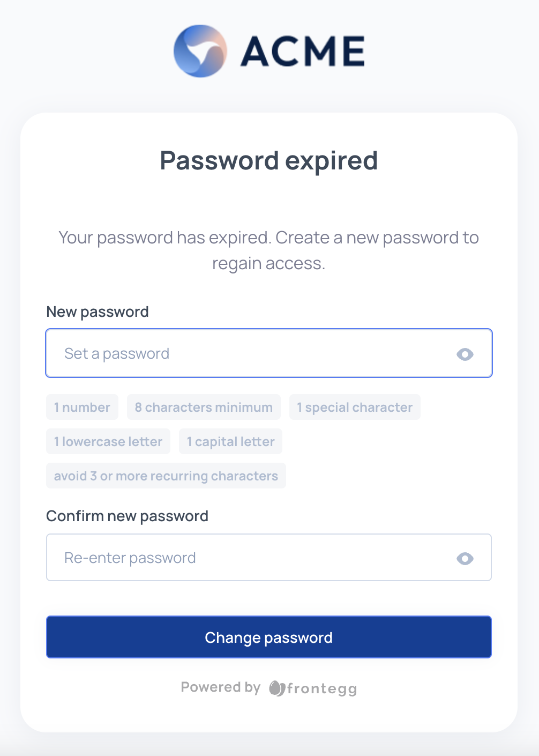
Task: Click the '1 lowercase letter' chip
Action: point(108,441)
